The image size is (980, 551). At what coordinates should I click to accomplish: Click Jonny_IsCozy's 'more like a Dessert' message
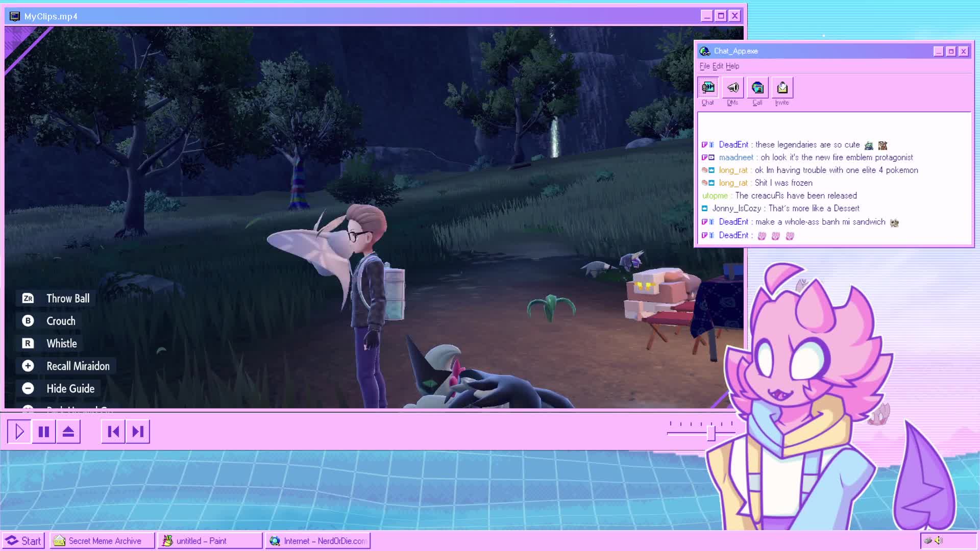point(780,209)
